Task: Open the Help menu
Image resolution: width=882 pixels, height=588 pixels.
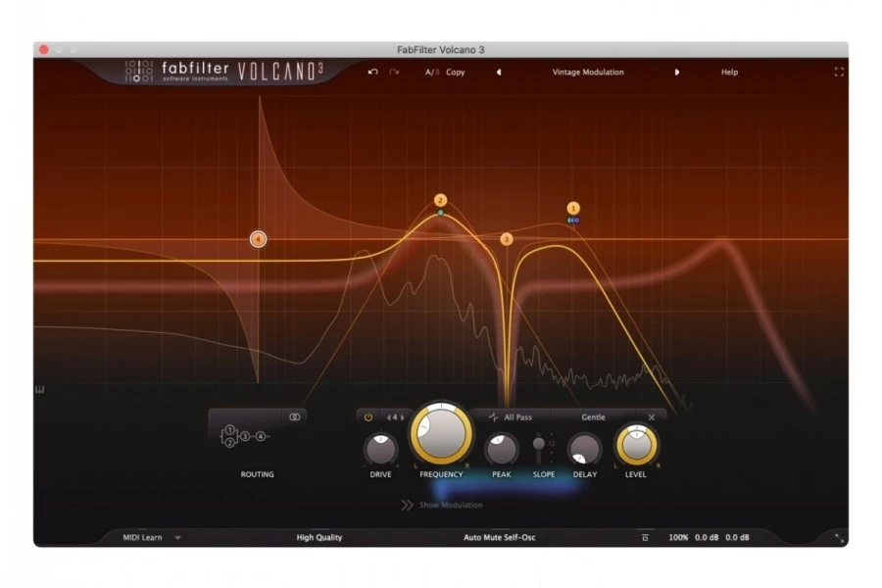Action: (729, 72)
